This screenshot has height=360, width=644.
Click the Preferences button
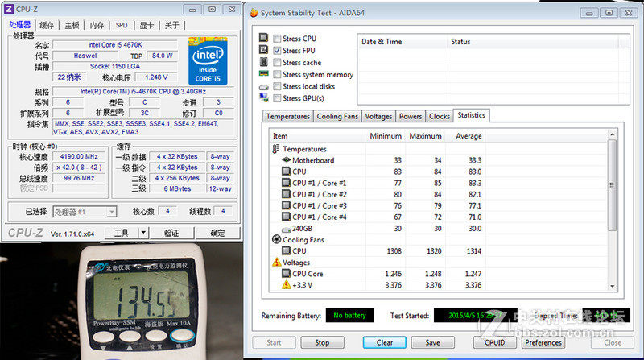(543, 342)
